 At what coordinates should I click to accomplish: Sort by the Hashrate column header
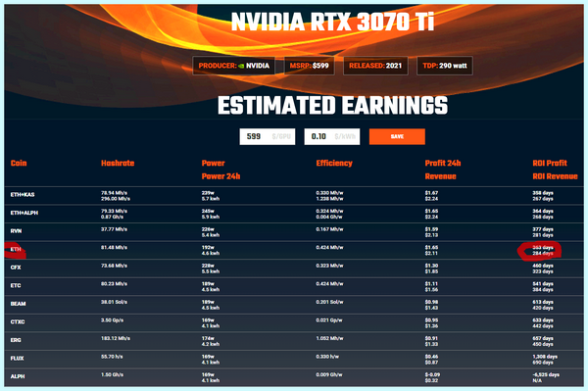coord(118,163)
